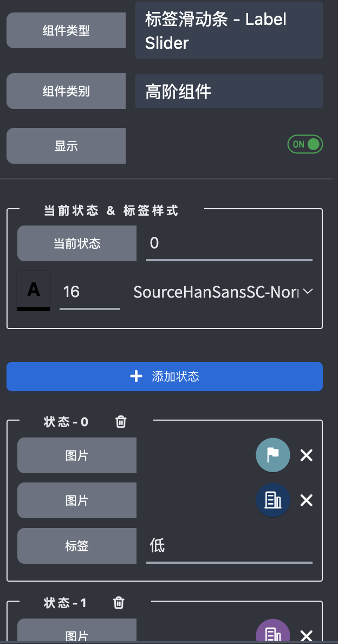338x644 pixels.
Task: Click the first 图片 button in 状态-0
Action: coord(76,455)
